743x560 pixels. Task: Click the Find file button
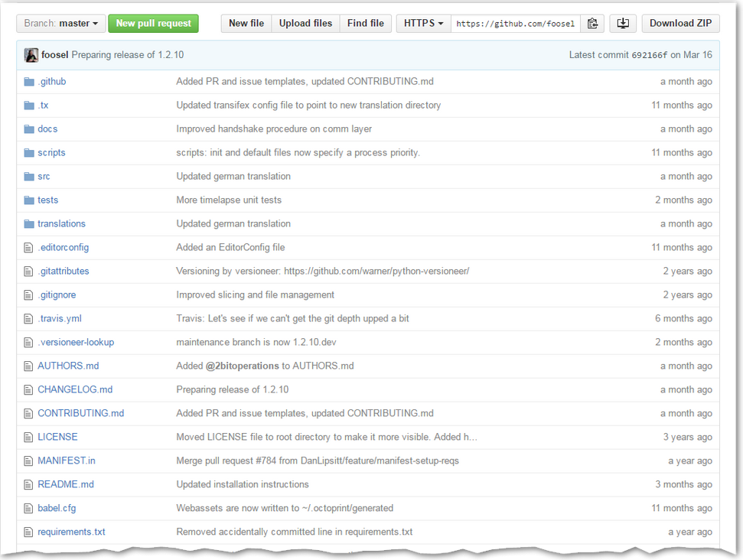pos(366,24)
